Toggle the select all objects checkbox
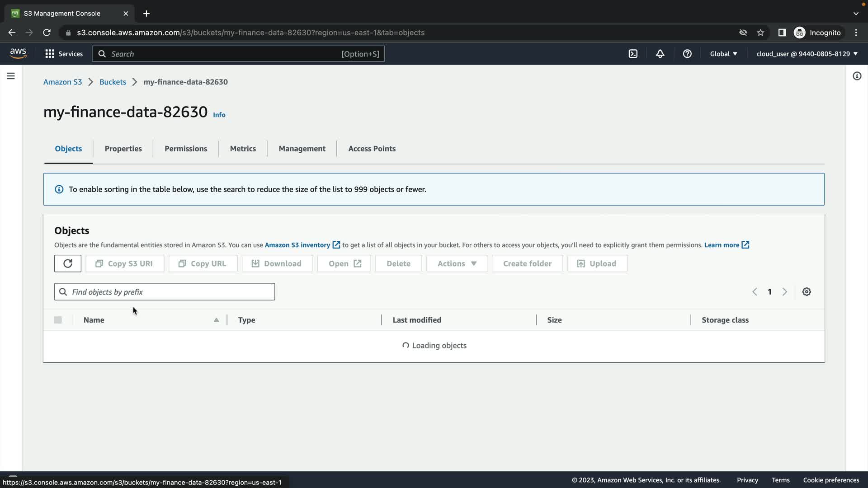 [58, 320]
